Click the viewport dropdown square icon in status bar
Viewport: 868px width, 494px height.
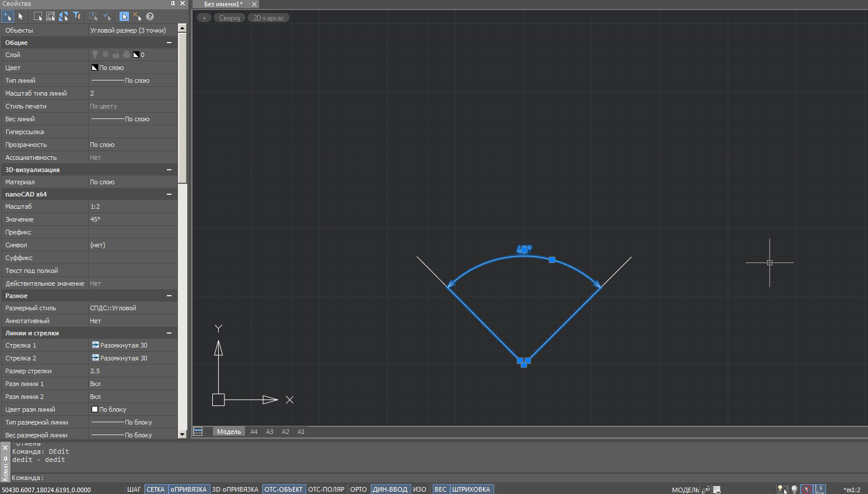717,490
